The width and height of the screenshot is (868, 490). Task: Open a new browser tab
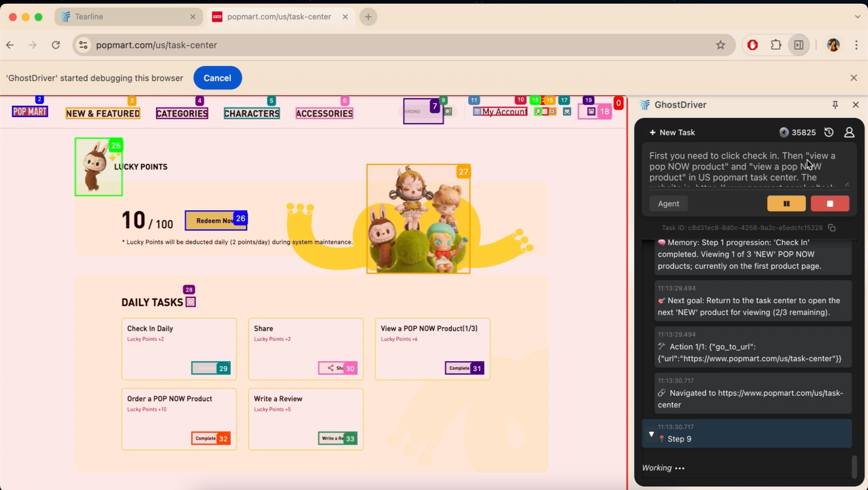click(x=368, y=17)
